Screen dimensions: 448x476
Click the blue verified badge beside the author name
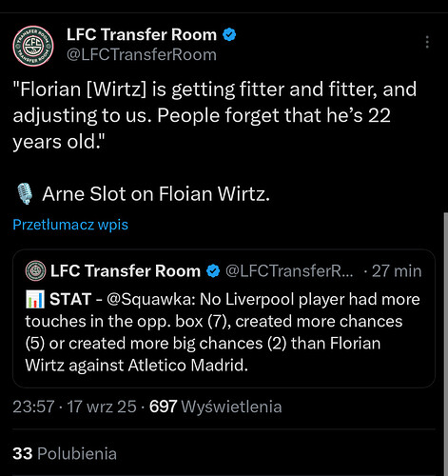(229, 34)
